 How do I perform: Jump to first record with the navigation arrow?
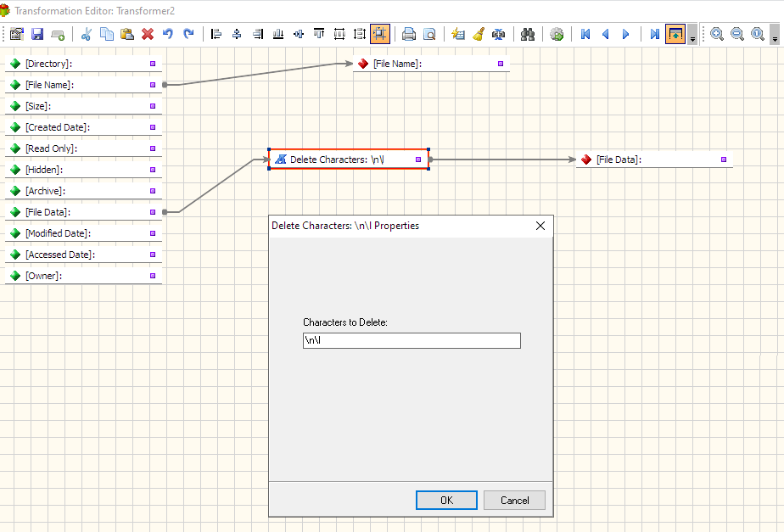point(585,34)
